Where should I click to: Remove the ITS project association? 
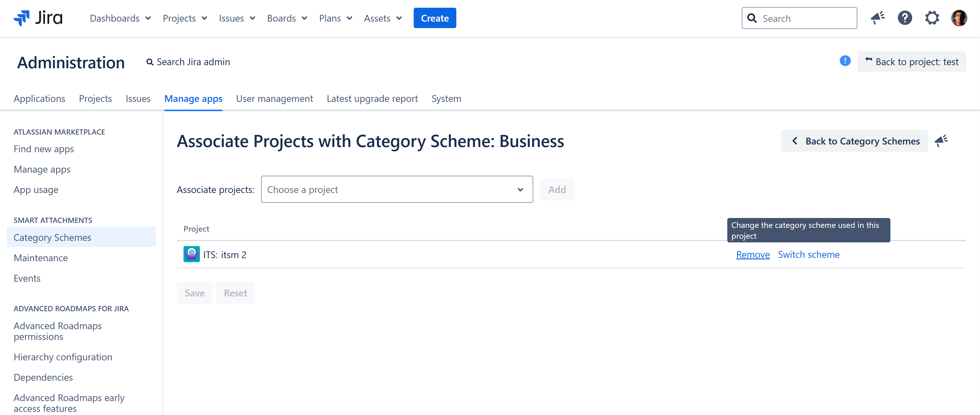753,254
